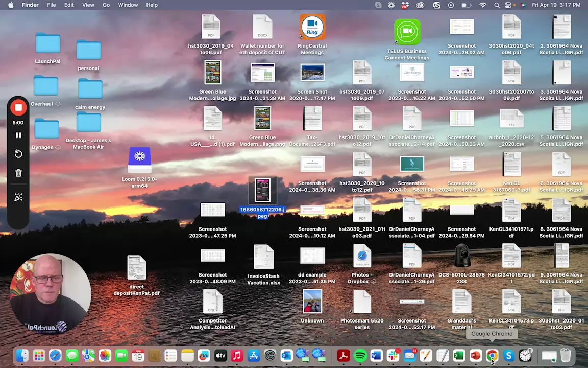Show the date and time notification panel
The width and height of the screenshot is (588, 368).
(556, 5)
